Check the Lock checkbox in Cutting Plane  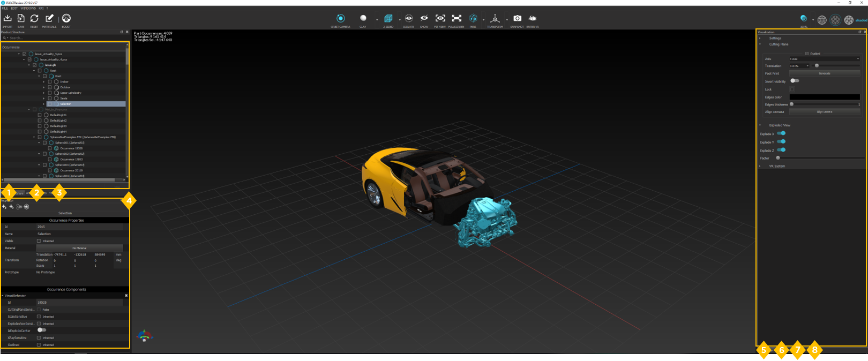click(792, 89)
